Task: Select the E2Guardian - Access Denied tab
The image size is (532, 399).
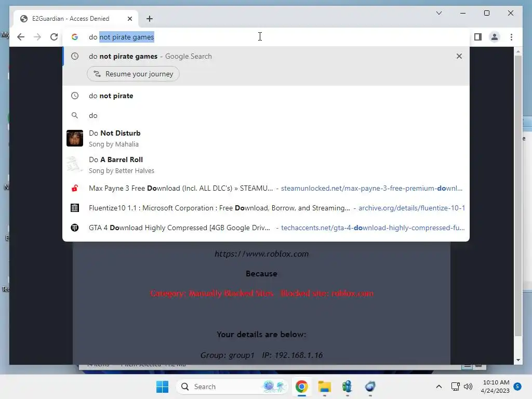Action: tap(76, 19)
